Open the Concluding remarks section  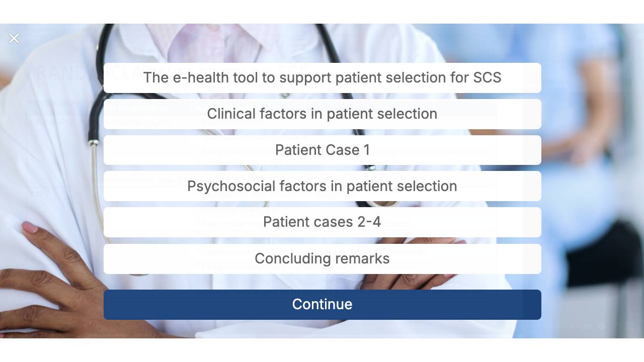pos(323,259)
